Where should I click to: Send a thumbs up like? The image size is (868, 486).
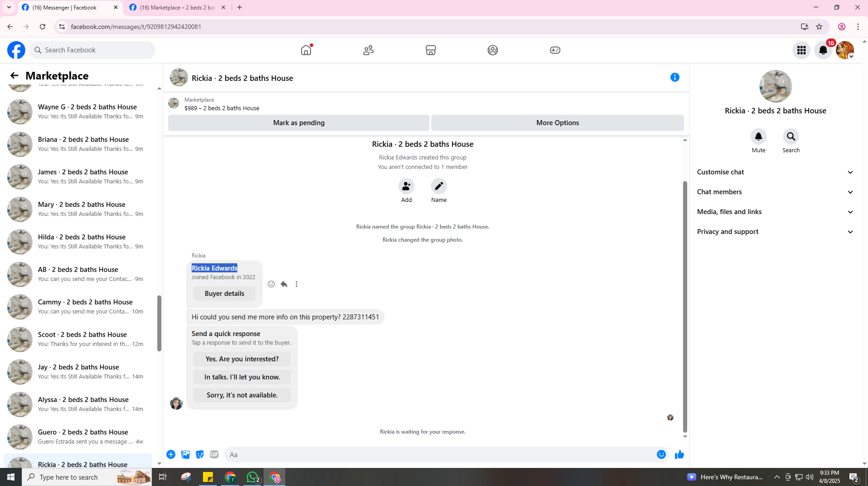(679, 454)
